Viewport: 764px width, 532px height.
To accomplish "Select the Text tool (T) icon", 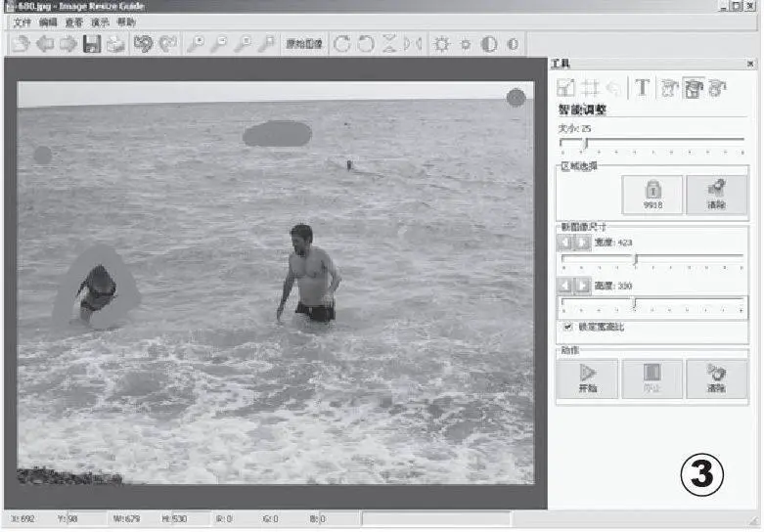I will tap(642, 88).
